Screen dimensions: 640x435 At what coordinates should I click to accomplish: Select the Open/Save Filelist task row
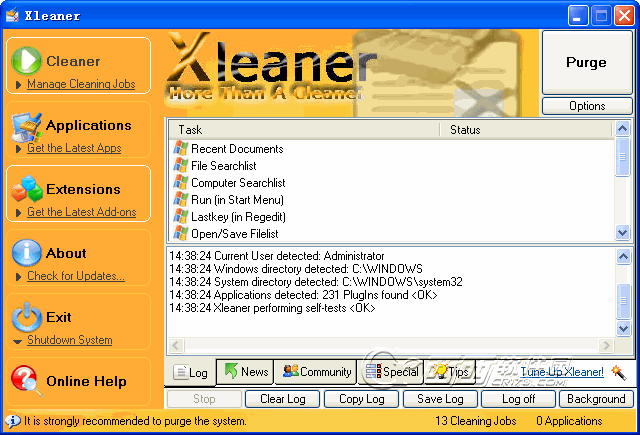pos(392,233)
